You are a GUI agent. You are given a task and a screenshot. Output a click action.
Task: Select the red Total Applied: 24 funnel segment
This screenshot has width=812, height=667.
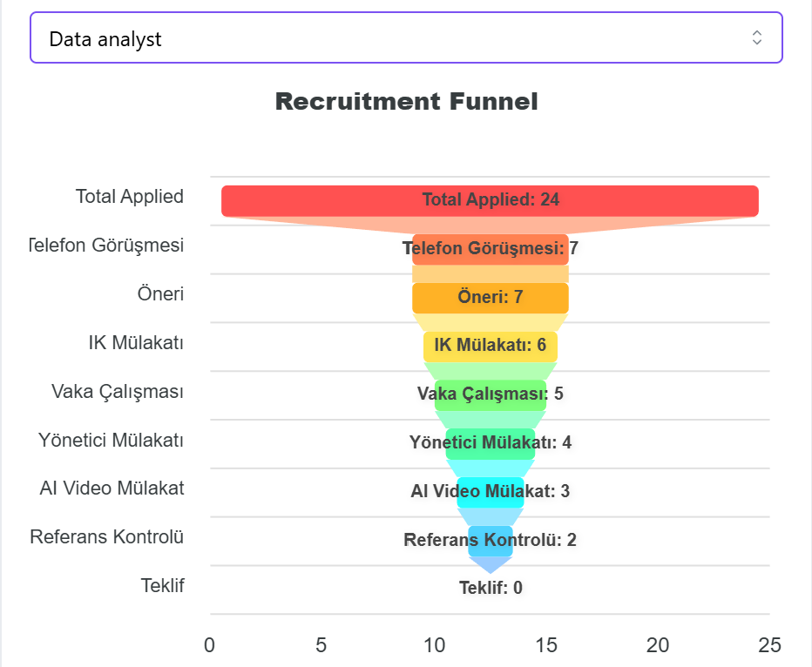490,199
